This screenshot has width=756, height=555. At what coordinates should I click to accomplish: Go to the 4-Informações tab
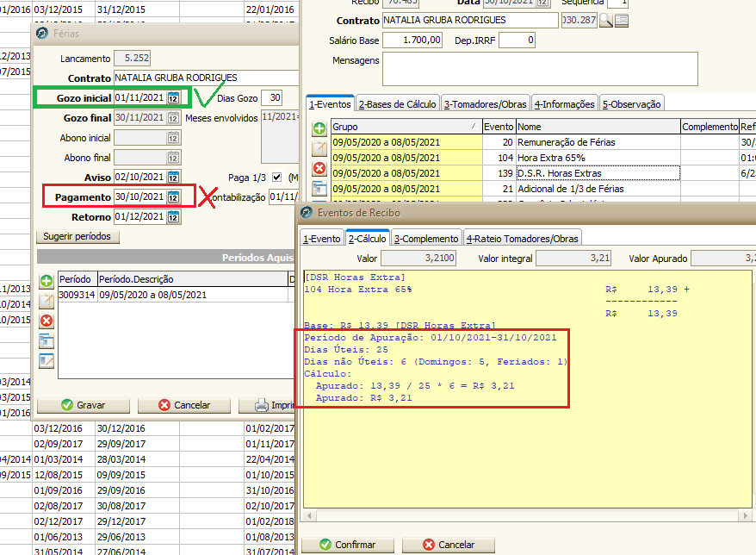(x=565, y=104)
